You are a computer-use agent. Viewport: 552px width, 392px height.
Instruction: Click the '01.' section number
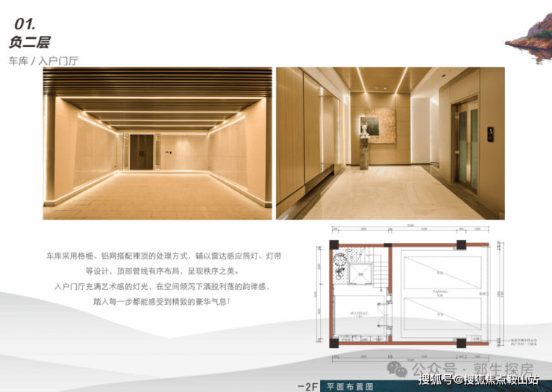pyautogui.click(x=25, y=24)
